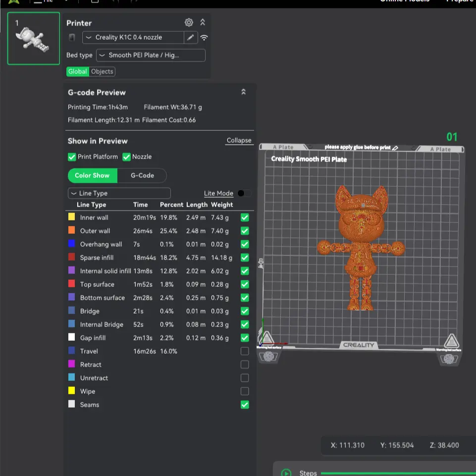Click the magenta Retract color swatch
Viewport: 476px width, 476px height.
[x=72, y=364]
